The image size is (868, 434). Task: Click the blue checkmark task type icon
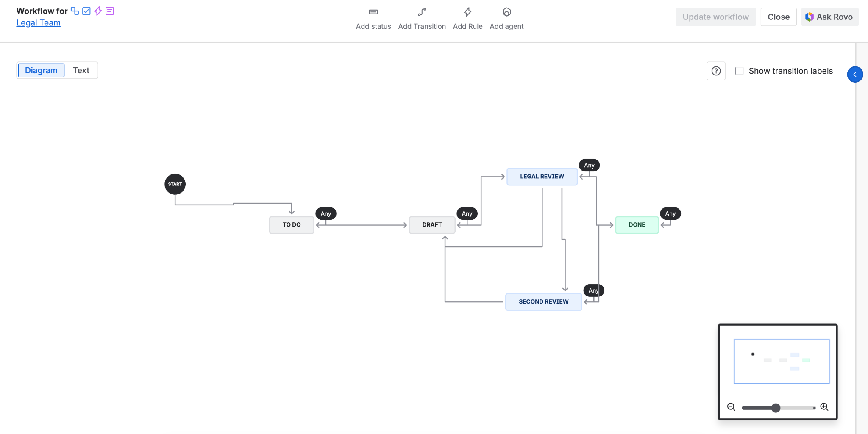coord(86,11)
